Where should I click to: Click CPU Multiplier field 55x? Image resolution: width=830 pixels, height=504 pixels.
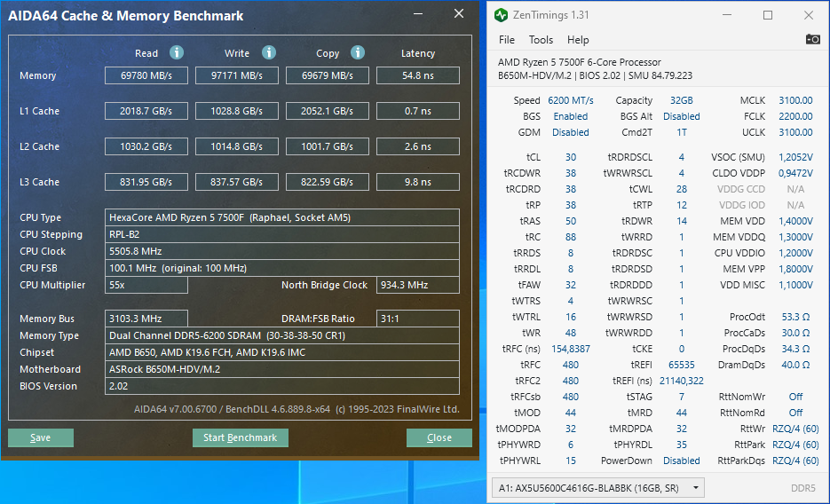pyautogui.click(x=146, y=285)
